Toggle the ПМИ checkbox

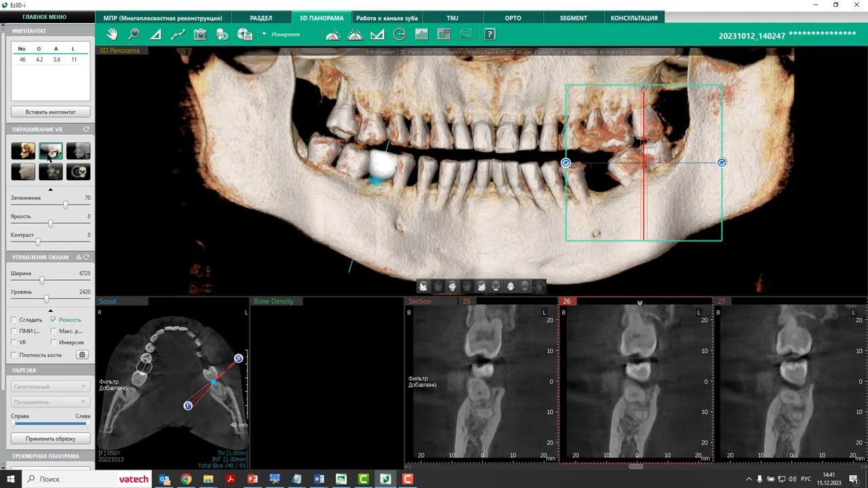(14, 331)
